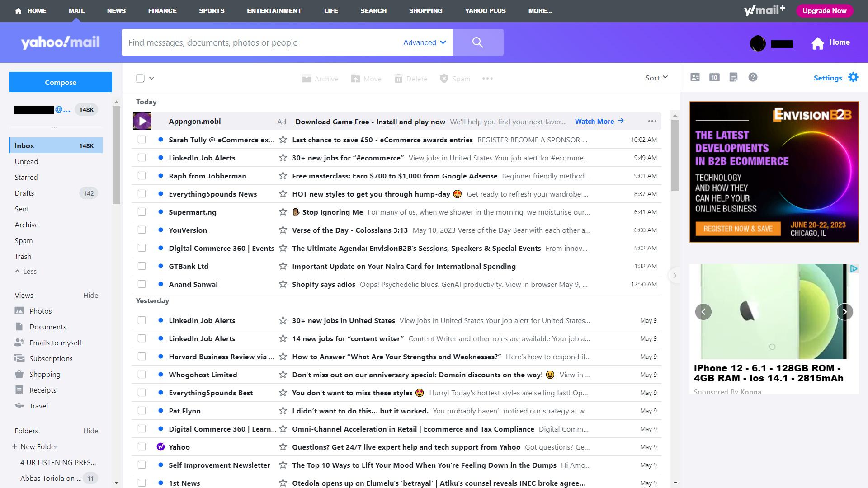Click New Folder link
The width and height of the screenshot is (868, 488).
tap(35, 446)
